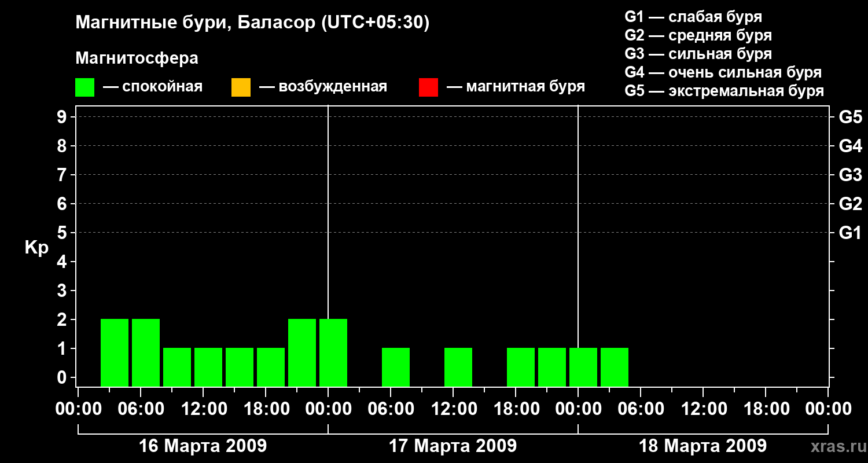Click the '— возбужденная' legend label
Image resolution: width=868 pixels, height=463 pixels.
(x=323, y=87)
